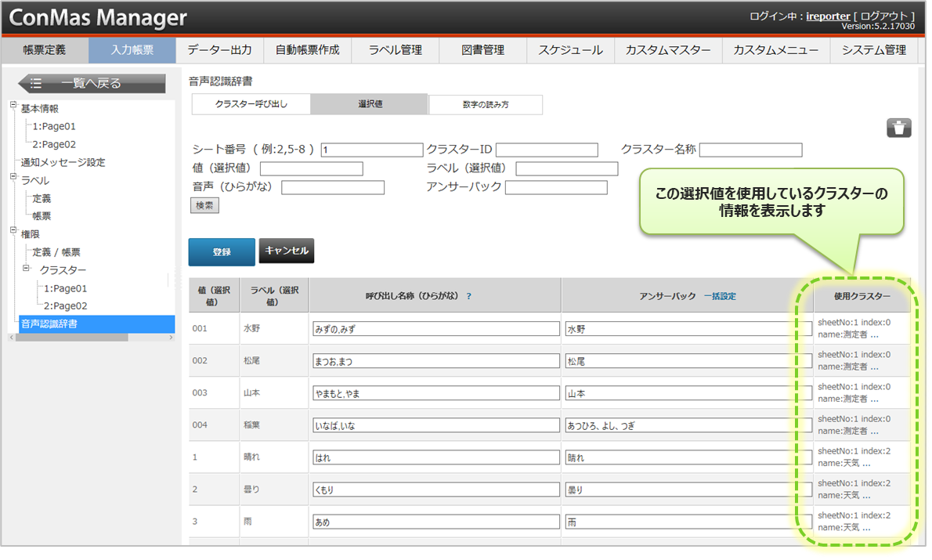The width and height of the screenshot is (932, 560).
Task: Switch to the 数字の読み方 tab
Action: pyautogui.click(x=485, y=104)
